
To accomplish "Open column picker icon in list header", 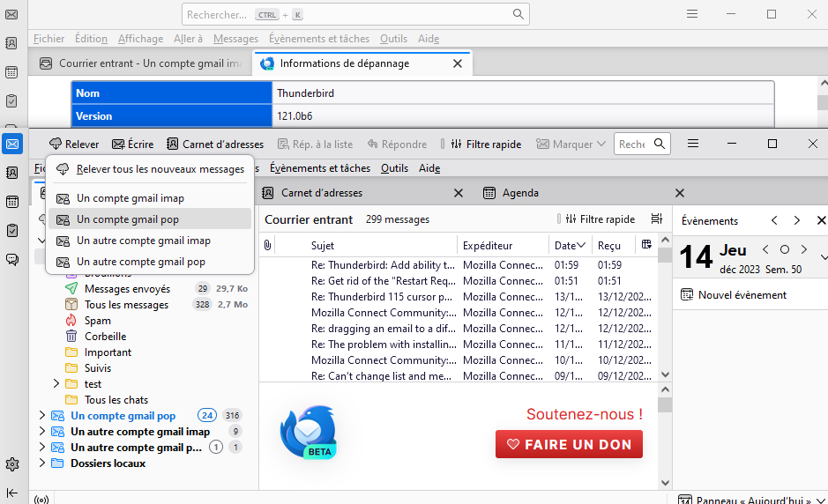I will pyautogui.click(x=646, y=244).
